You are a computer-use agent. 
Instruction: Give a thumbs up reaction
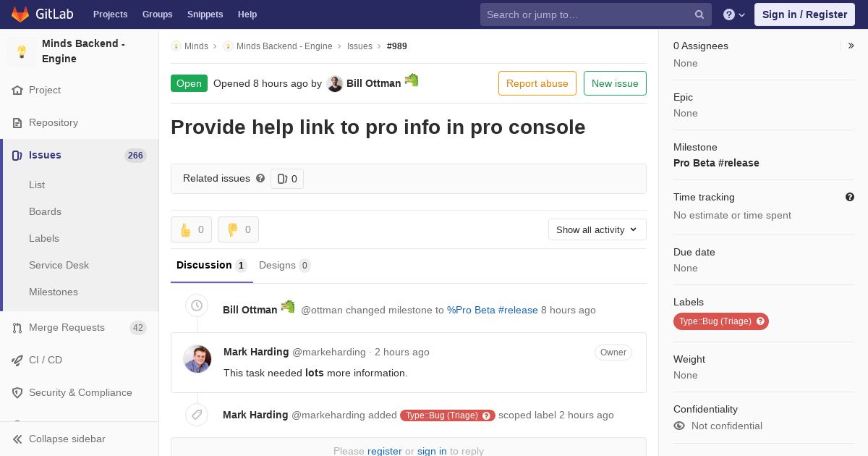pyautogui.click(x=191, y=229)
